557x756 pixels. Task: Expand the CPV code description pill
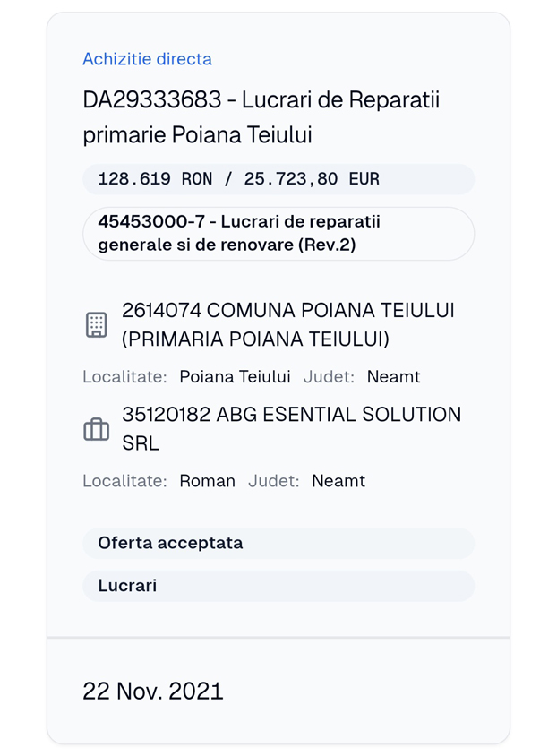[x=278, y=233]
